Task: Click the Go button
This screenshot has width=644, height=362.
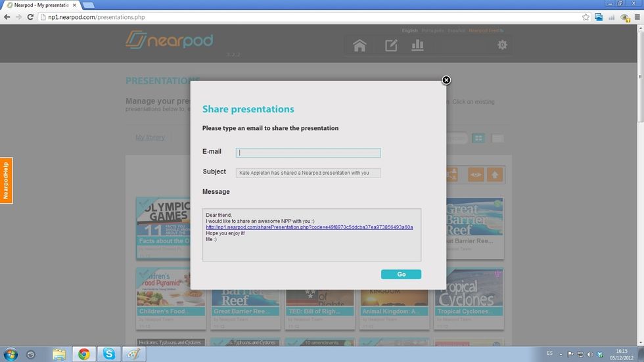Action: tap(401, 274)
